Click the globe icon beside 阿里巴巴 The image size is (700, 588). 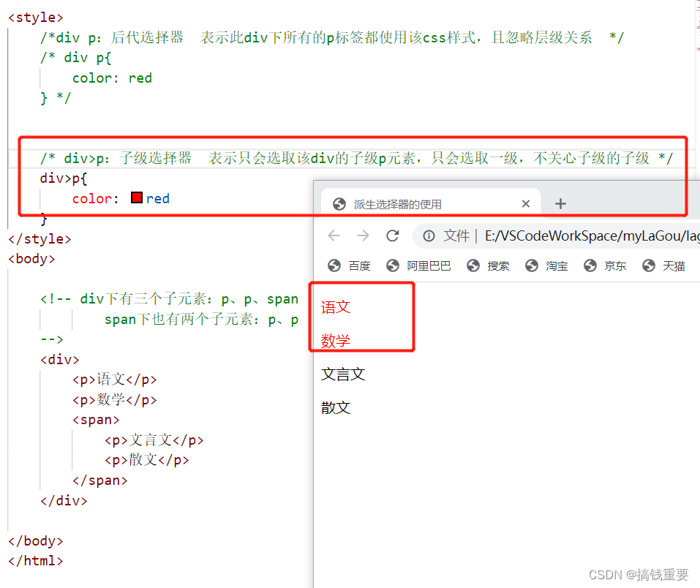(x=393, y=265)
